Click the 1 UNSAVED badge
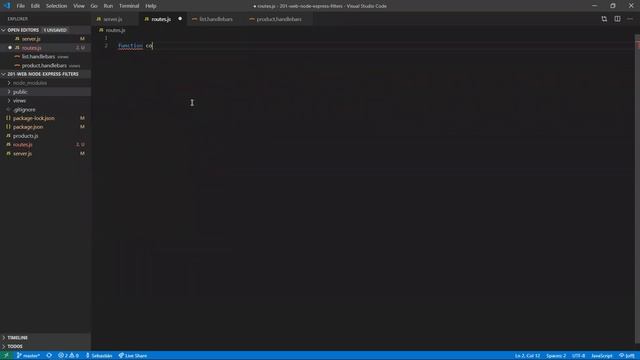 click(55, 30)
